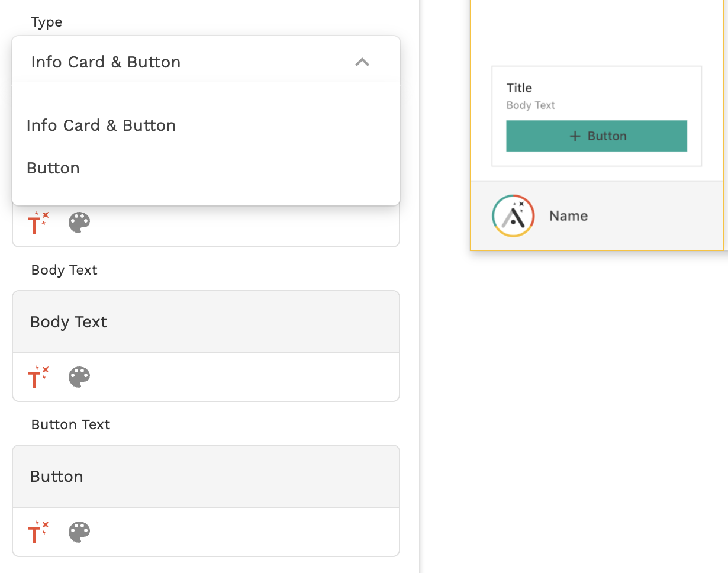728x573 pixels.
Task: Click text style icon below the Type dropdown list
Action: (38, 223)
